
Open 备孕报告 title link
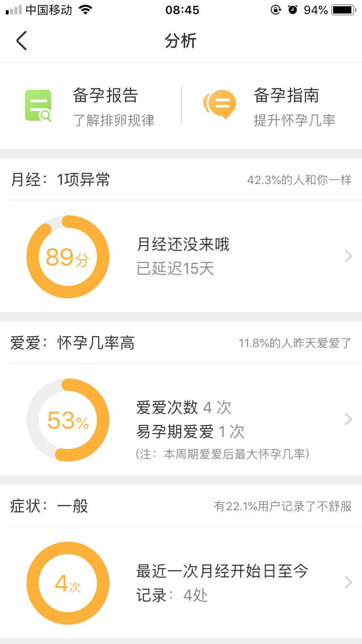[x=105, y=96]
